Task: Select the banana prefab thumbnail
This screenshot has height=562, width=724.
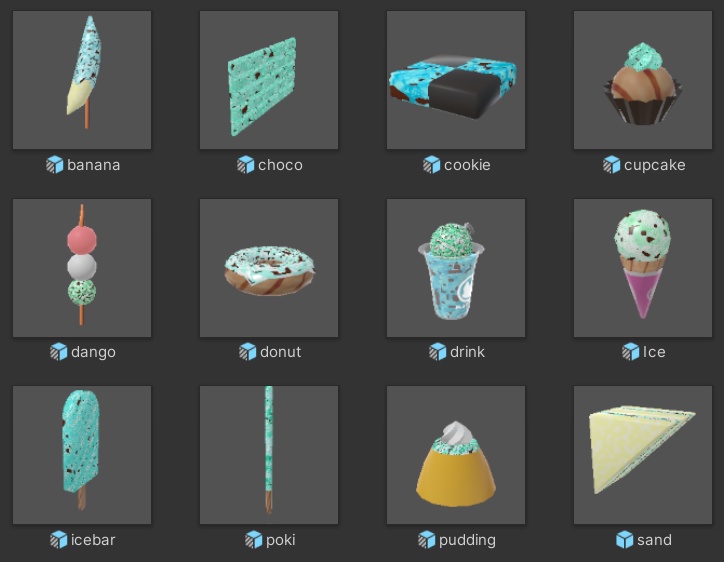Action: click(82, 80)
